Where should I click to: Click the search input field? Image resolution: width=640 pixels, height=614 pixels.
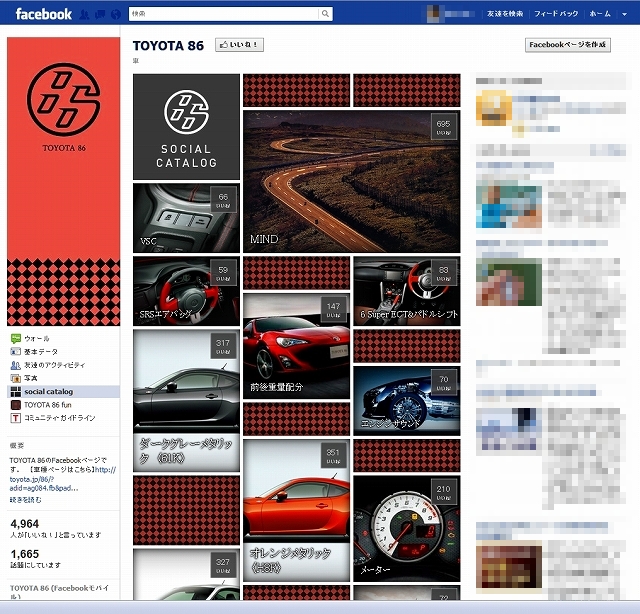pyautogui.click(x=223, y=13)
